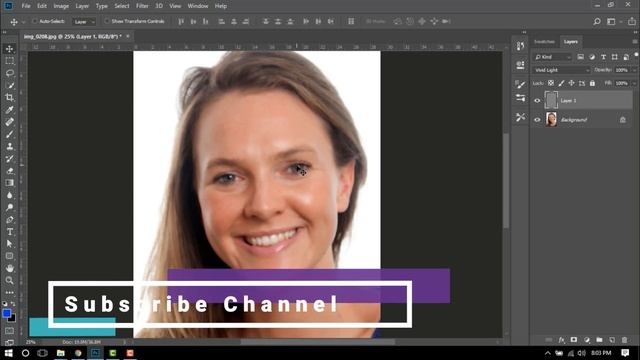Select the Brush tool
640x360 pixels.
pos(9,134)
